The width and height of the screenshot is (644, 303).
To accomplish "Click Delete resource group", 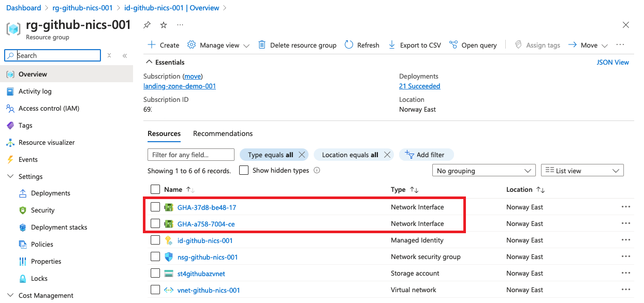I will click(297, 45).
